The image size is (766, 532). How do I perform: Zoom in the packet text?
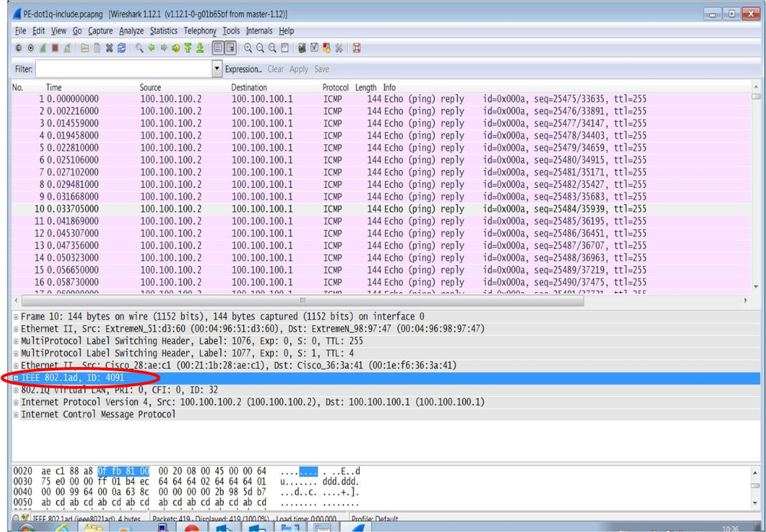248,48
